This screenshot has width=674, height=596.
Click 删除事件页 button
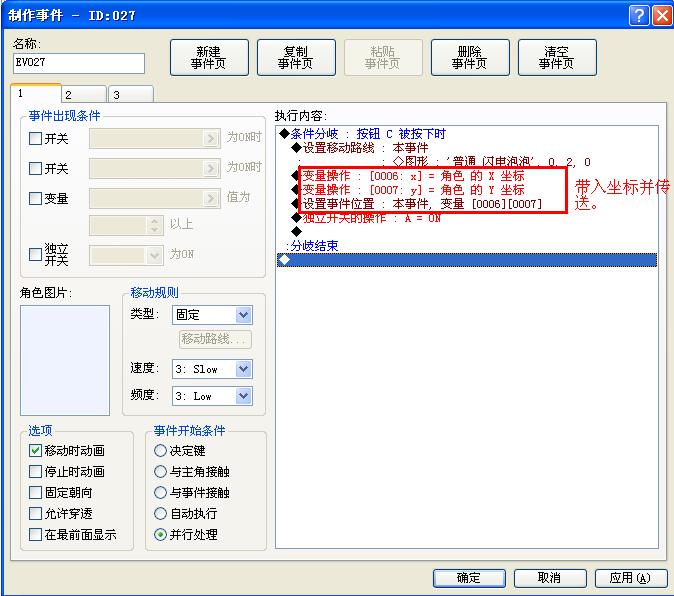(470, 58)
